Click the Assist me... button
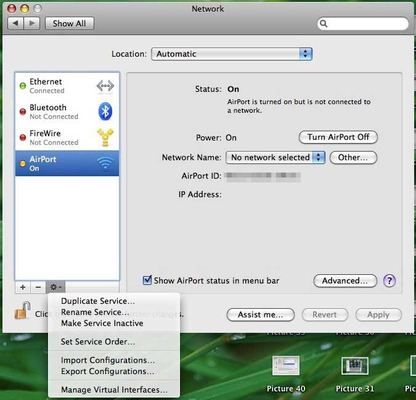This screenshot has width=416, height=400. [260, 315]
